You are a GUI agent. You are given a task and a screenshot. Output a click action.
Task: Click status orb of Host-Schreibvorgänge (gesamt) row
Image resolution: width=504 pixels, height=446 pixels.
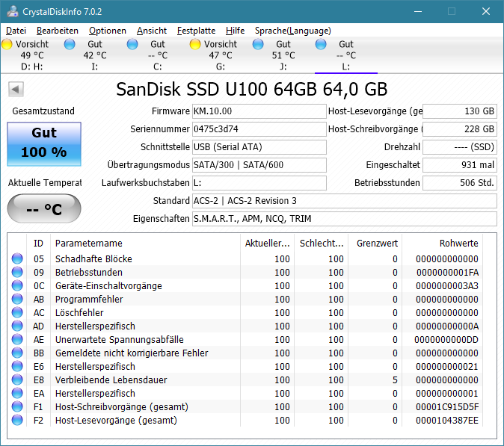tap(17, 407)
